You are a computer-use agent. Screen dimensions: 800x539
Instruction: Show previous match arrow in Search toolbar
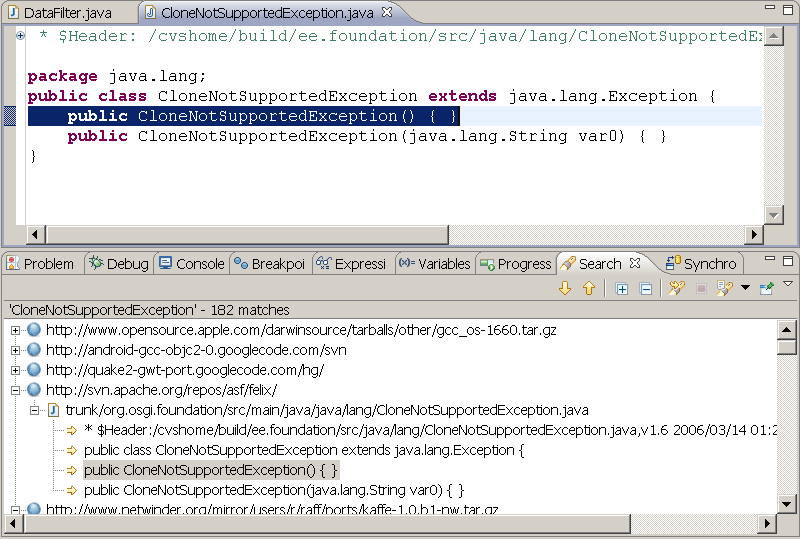(589, 289)
